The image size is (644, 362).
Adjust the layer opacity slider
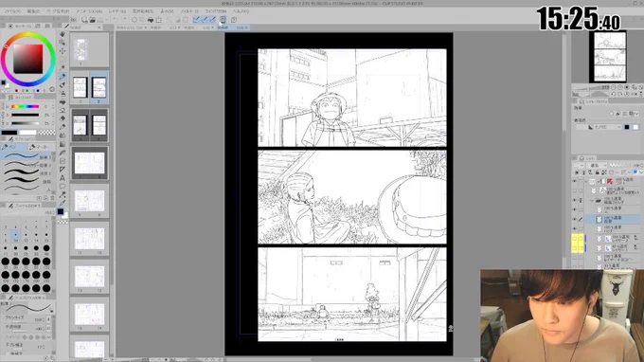tap(620, 165)
